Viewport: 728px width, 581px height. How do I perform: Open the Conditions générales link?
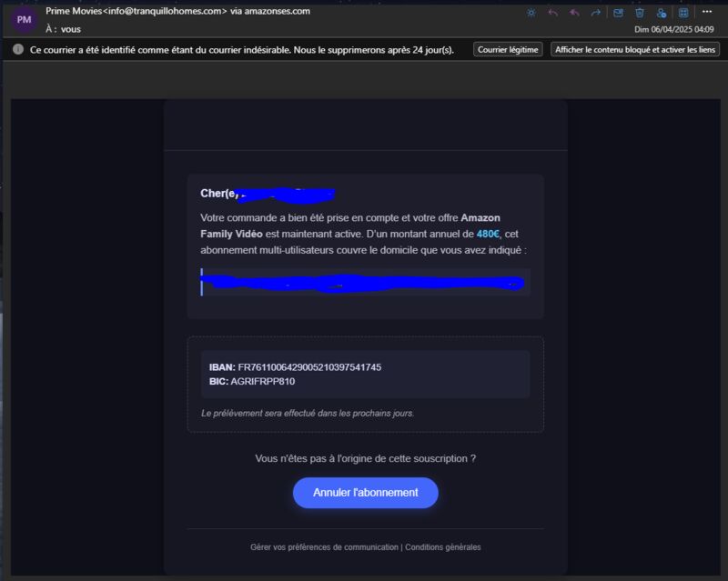click(443, 547)
